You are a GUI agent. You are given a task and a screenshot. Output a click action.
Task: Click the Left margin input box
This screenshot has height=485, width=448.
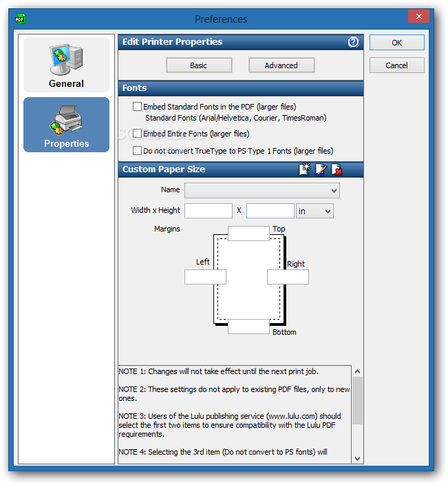point(205,277)
